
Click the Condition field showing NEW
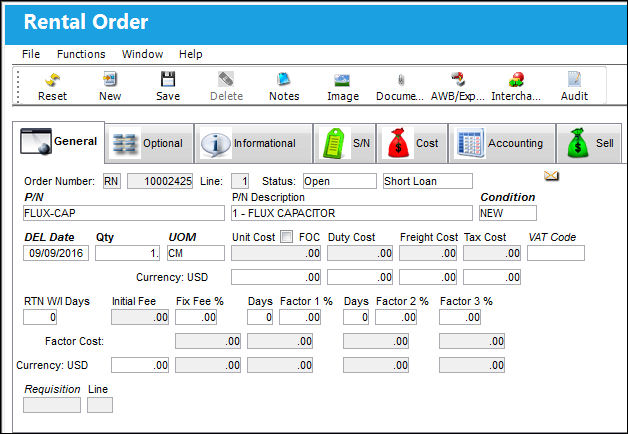pos(508,213)
